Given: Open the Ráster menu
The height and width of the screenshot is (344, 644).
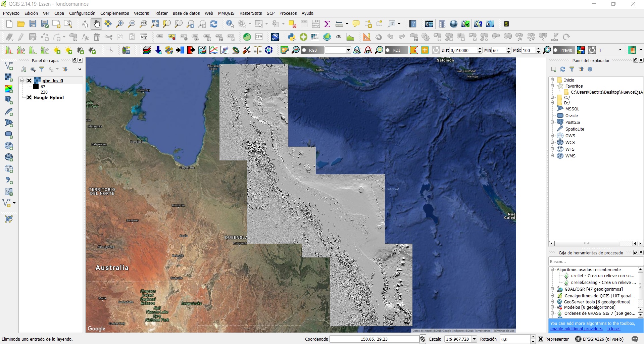Looking at the screenshot, I should click(x=161, y=13).
